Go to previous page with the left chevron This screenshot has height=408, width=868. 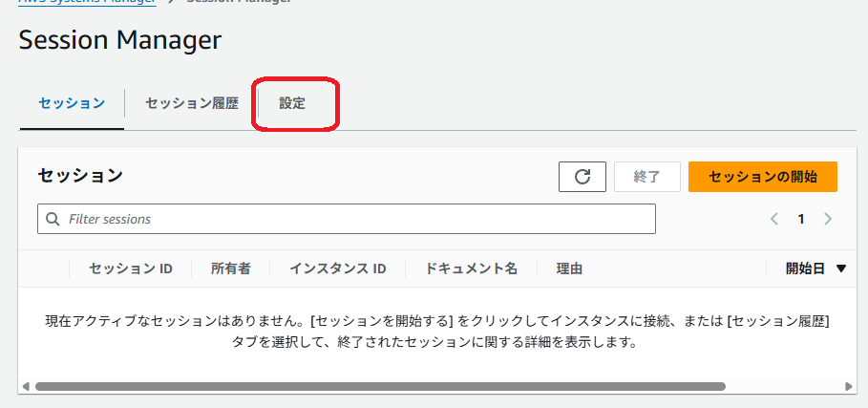click(775, 219)
